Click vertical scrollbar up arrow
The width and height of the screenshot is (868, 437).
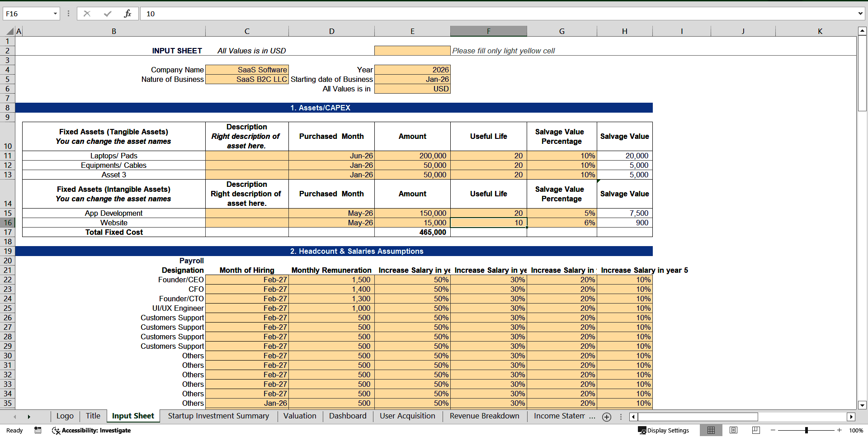[x=862, y=31]
